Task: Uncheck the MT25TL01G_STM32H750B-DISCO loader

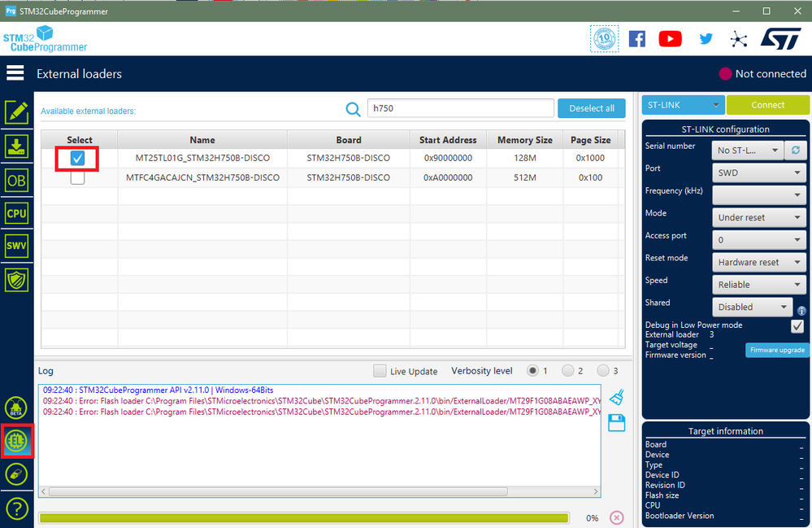Action: (x=77, y=158)
